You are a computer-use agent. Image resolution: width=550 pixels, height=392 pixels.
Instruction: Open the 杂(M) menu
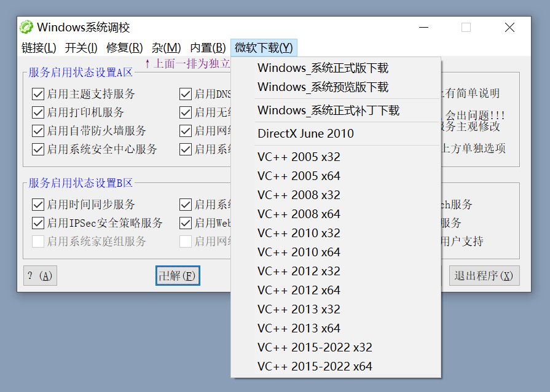(x=167, y=48)
